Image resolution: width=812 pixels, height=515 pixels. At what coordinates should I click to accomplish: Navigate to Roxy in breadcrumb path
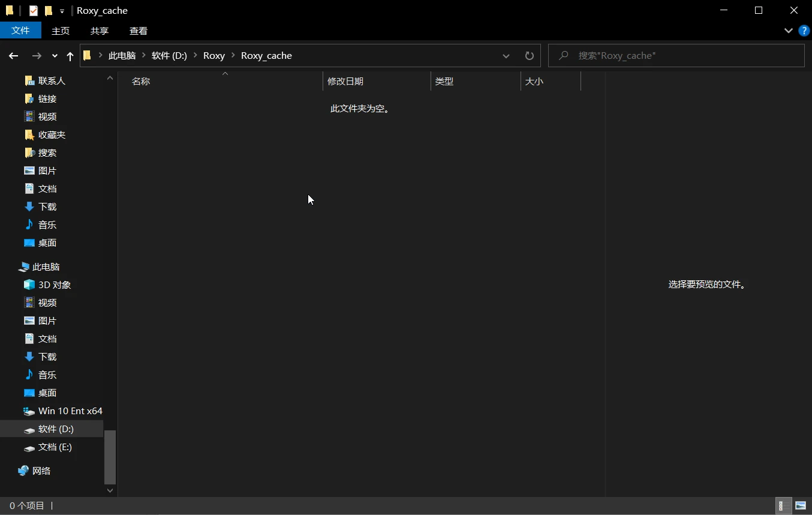(x=213, y=56)
